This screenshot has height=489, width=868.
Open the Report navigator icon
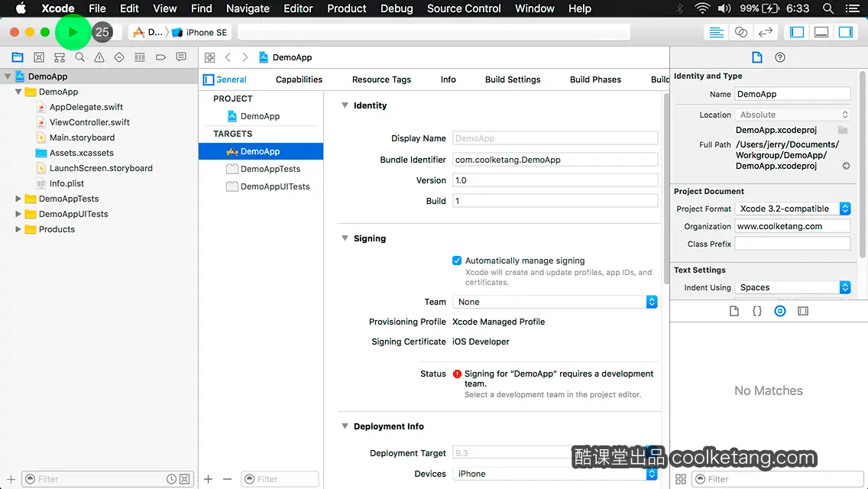coord(181,57)
